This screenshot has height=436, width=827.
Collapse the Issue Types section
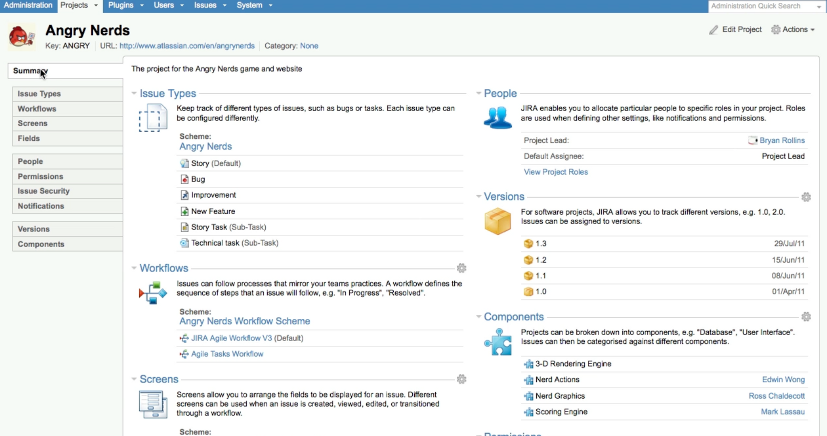coord(135,94)
